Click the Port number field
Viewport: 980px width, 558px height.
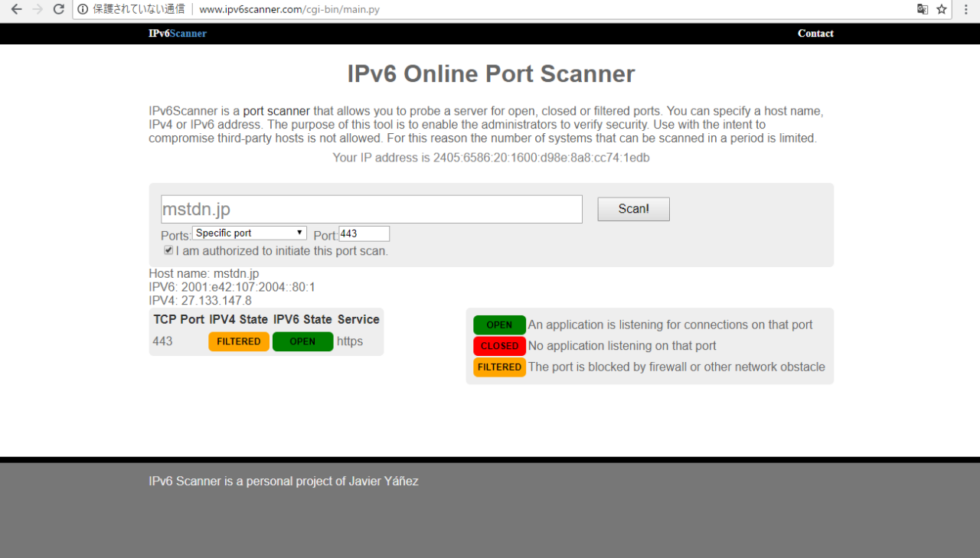pyautogui.click(x=364, y=233)
